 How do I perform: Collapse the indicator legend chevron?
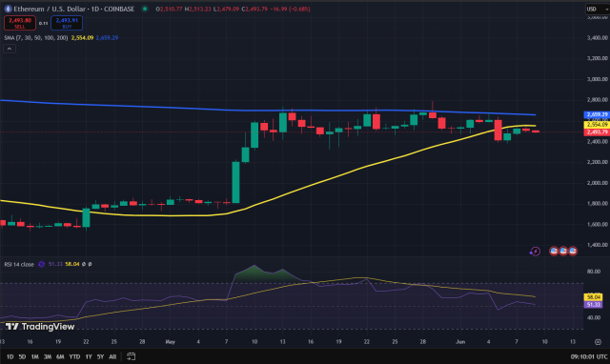(x=10, y=49)
